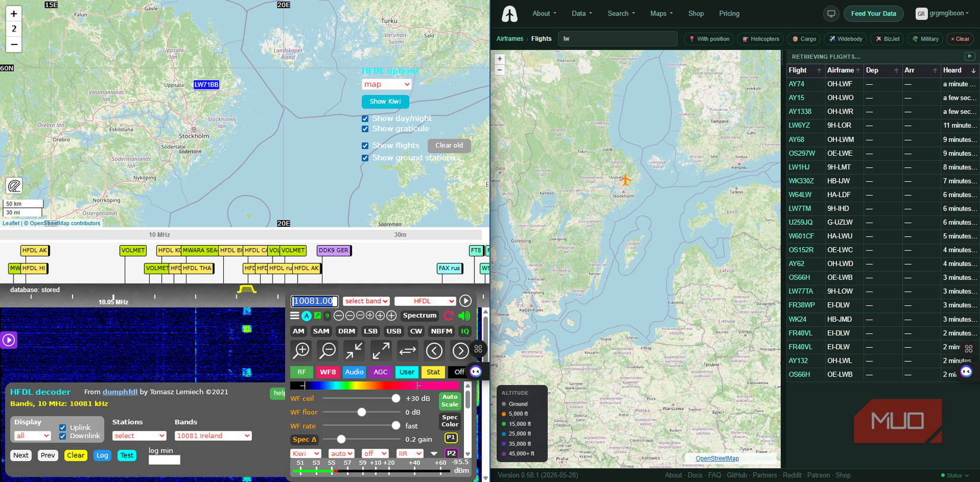980x482 pixels.
Task: Open the Stations select dropdown
Action: point(140,436)
